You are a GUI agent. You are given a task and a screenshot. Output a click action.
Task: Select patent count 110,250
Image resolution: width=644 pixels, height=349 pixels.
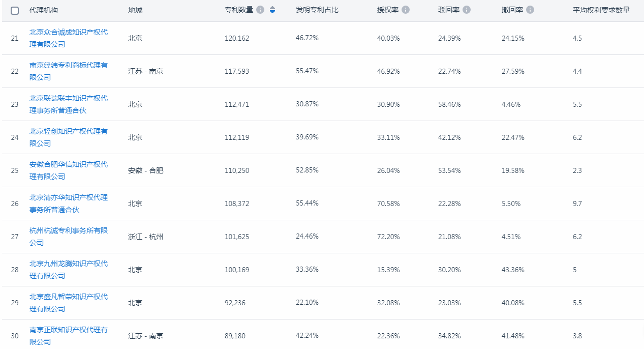point(237,170)
